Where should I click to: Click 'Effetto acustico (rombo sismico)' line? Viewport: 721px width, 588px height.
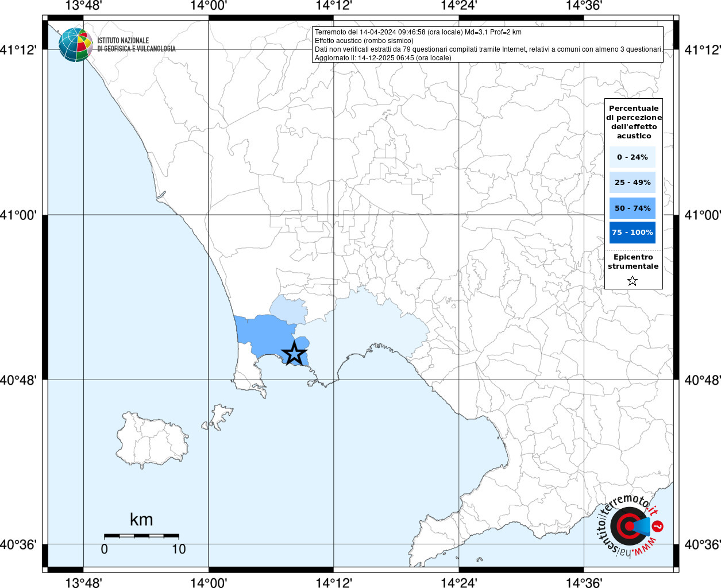[x=364, y=41]
